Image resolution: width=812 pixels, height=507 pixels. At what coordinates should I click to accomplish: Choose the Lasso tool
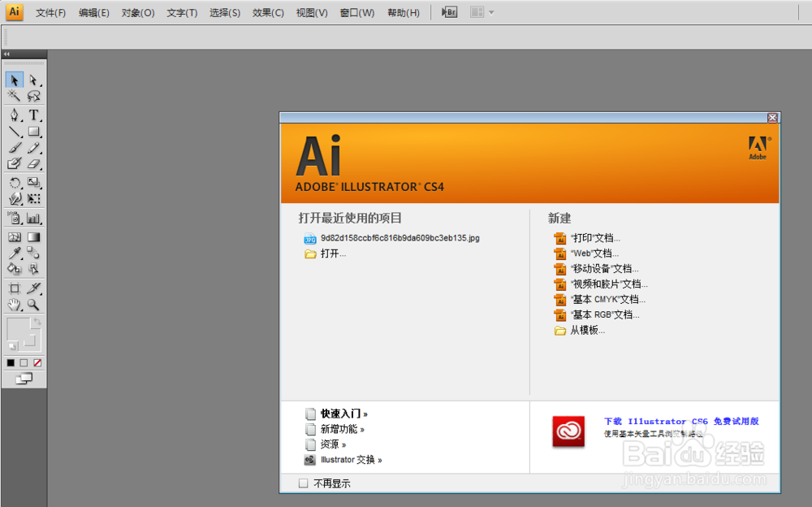point(33,96)
